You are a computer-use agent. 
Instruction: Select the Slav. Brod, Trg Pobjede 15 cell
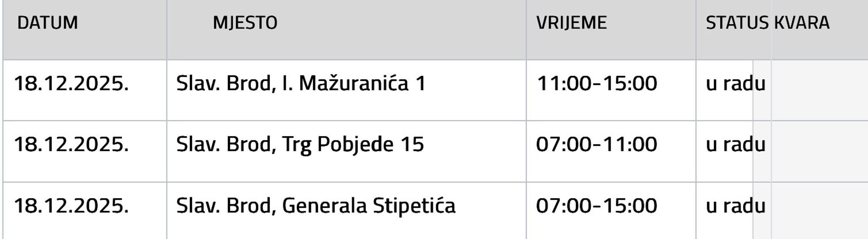[300, 144]
